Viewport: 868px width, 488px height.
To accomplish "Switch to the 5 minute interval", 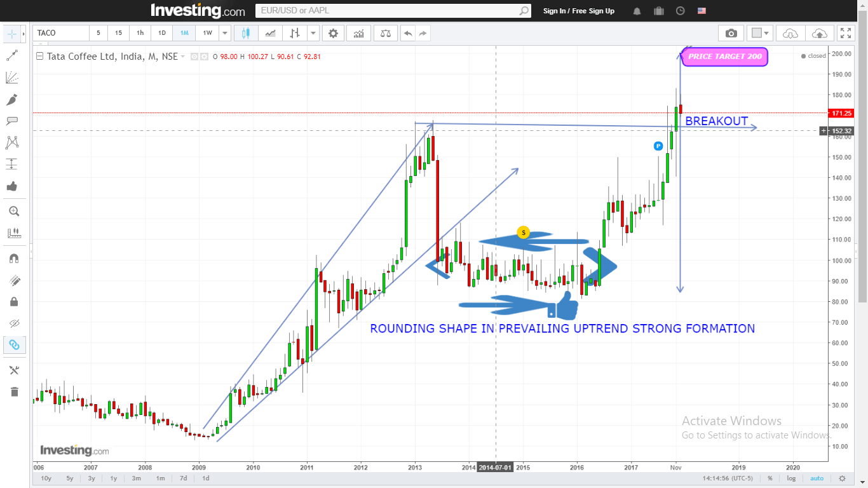I will pyautogui.click(x=98, y=33).
